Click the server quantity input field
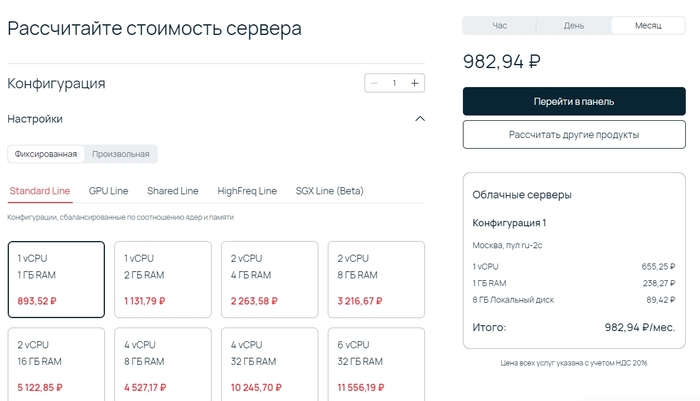700x401 pixels. click(x=395, y=83)
